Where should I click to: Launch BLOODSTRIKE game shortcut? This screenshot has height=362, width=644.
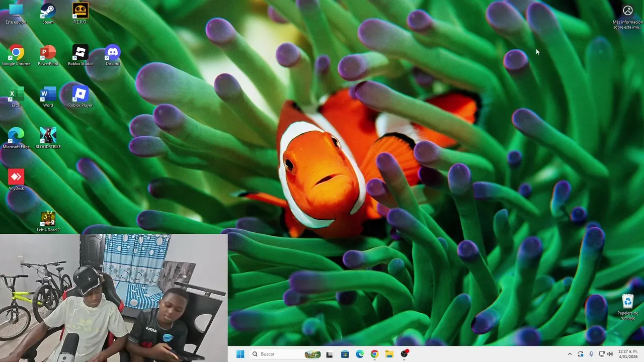point(48,138)
